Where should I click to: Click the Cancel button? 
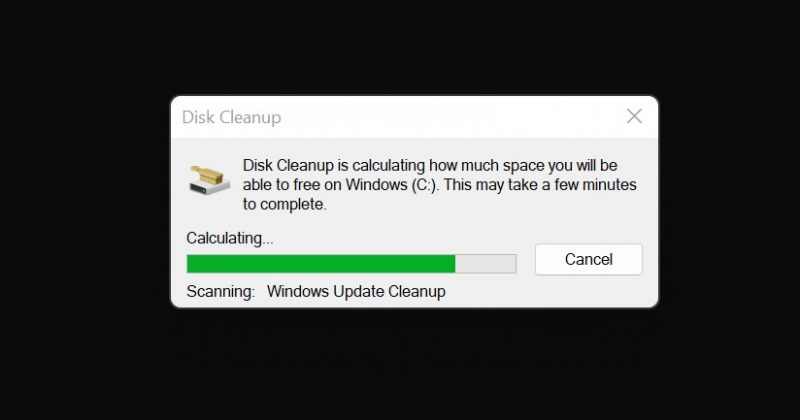[588, 259]
